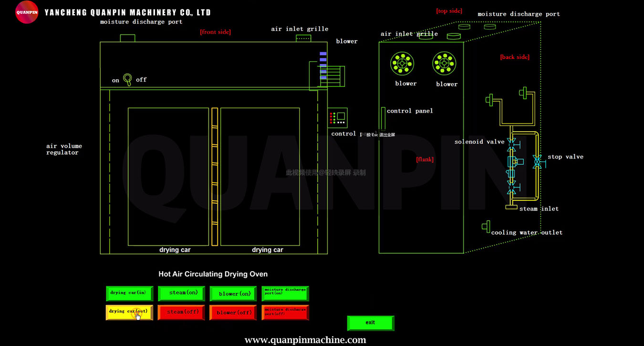Click front-side control panel icon

coord(338,117)
